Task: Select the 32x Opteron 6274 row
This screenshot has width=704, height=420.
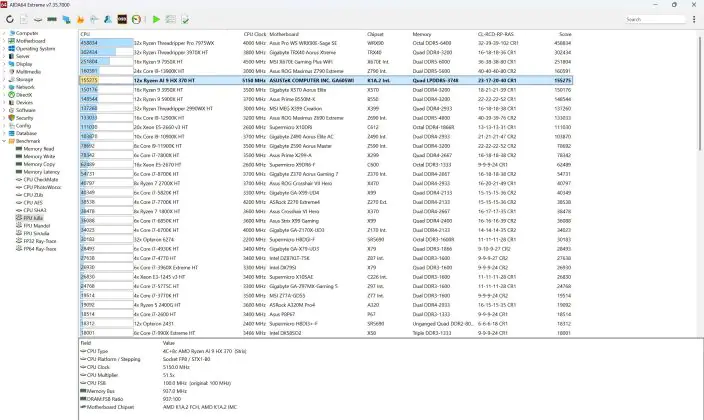Action: coord(326,239)
